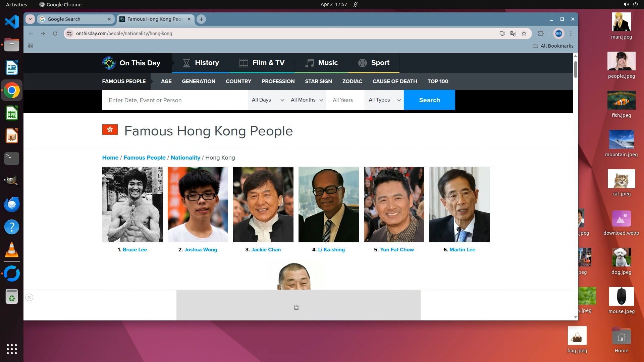Screen dimensions: 644x362
Task: Expand the All Months dropdown
Action: [x=306, y=100]
